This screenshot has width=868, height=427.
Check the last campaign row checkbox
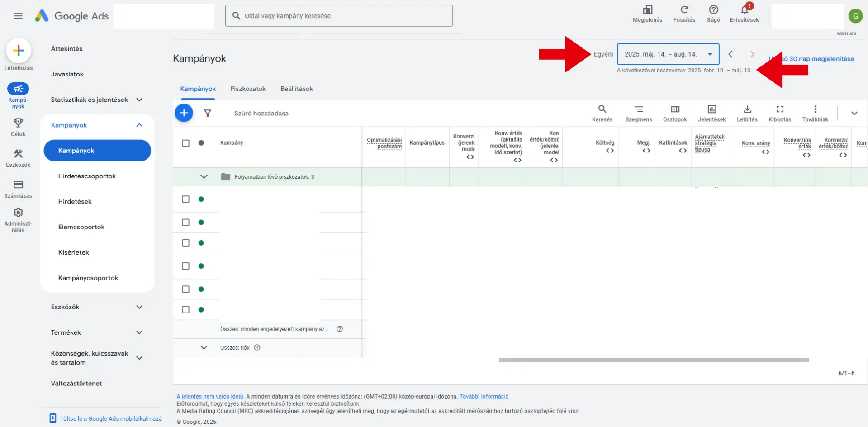pos(185,310)
